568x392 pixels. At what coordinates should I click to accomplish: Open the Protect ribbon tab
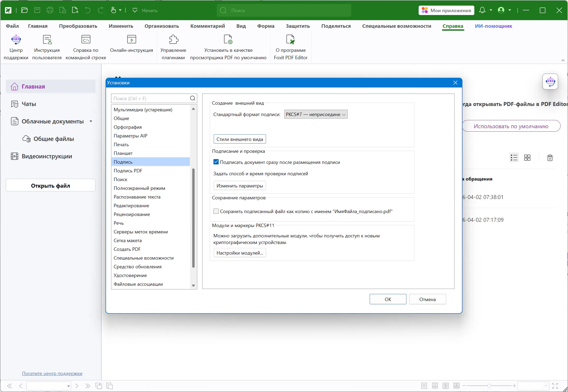pyautogui.click(x=297, y=26)
